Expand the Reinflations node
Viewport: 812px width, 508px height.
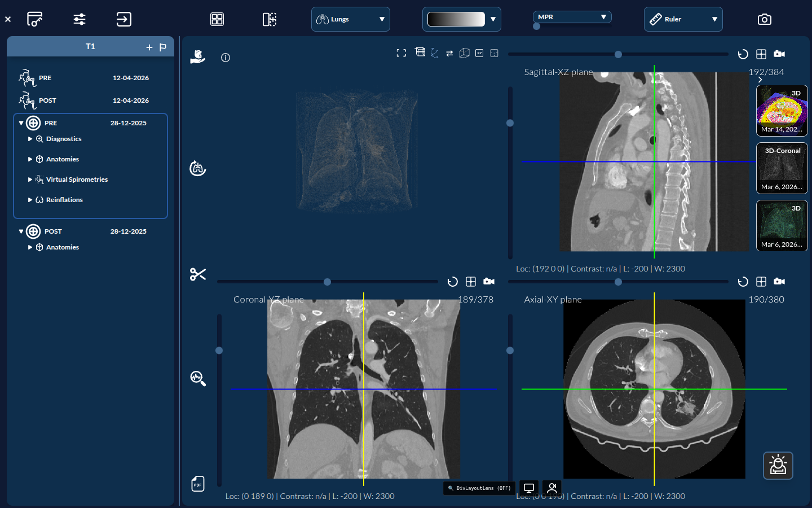pyautogui.click(x=30, y=200)
